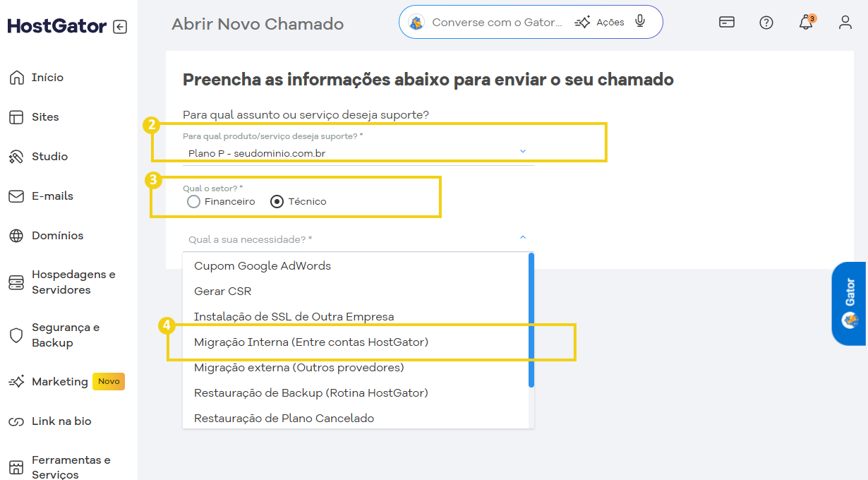This screenshot has height=480, width=868.
Task: Go to Domínios in the sidebar
Action: click(x=57, y=236)
